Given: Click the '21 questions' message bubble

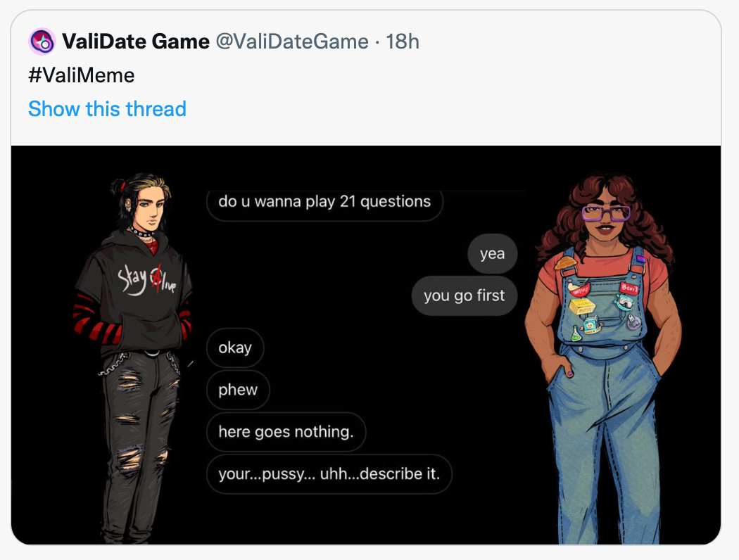Looking at the screenshot, I should 324,203.
